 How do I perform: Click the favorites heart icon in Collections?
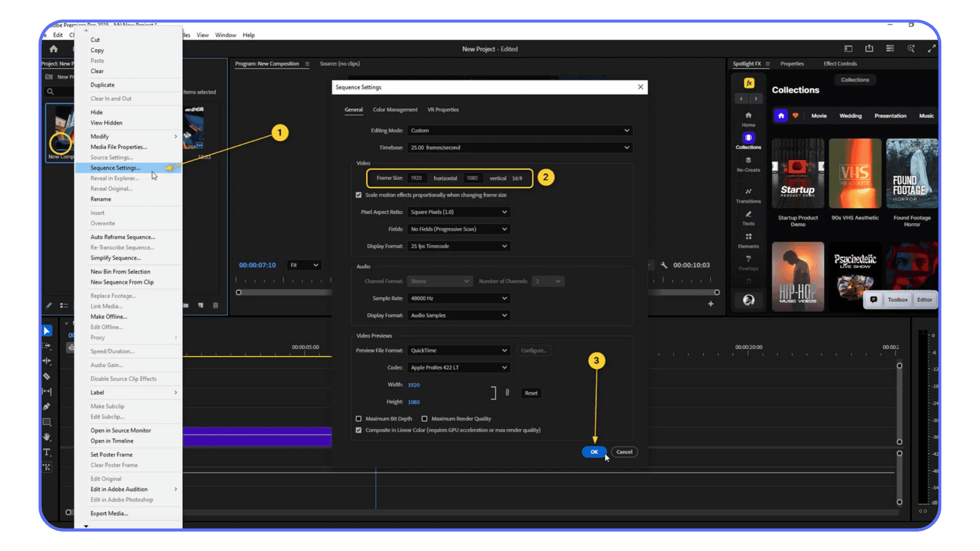point(795,116)
